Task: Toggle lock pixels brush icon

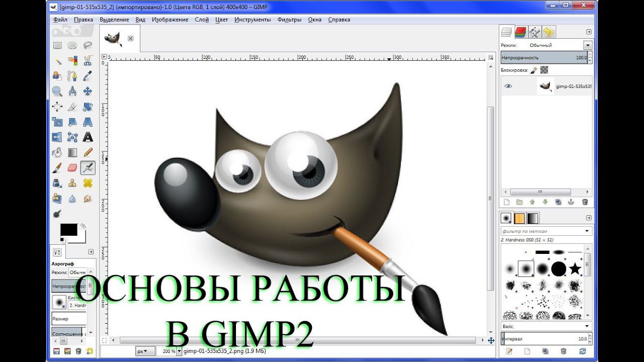Action: (534, 70)
